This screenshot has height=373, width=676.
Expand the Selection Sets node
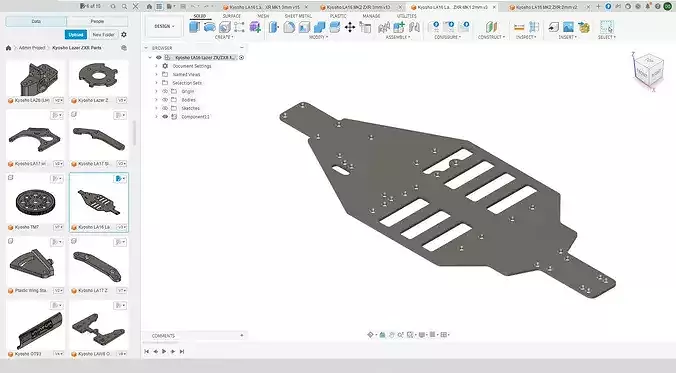156,83
